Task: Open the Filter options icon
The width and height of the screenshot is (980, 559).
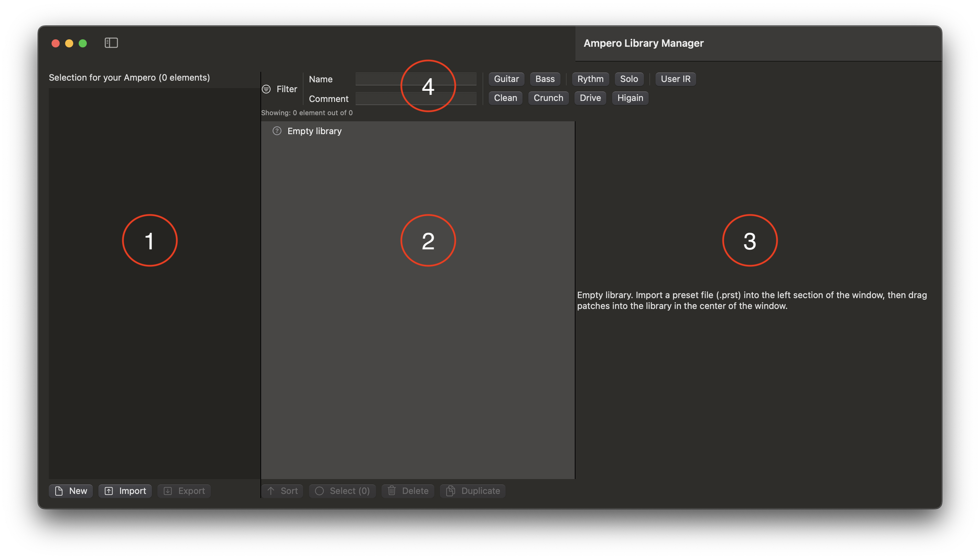Action: click(267, 89)
